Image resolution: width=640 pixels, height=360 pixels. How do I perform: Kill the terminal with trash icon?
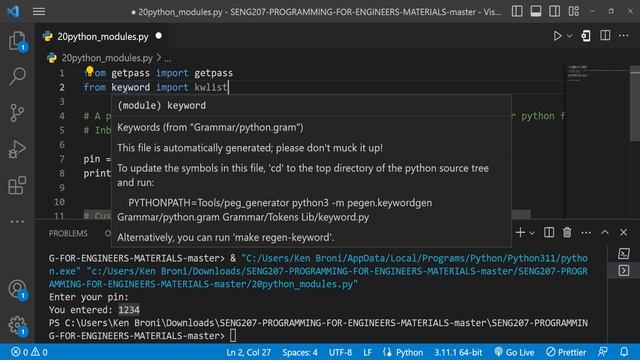coord(567,233)
